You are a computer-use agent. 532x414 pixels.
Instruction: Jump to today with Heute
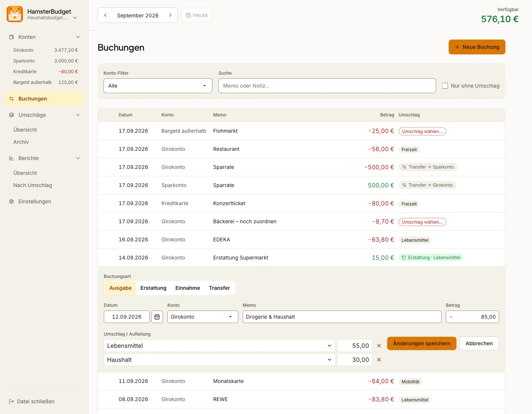tap(197, 15)
